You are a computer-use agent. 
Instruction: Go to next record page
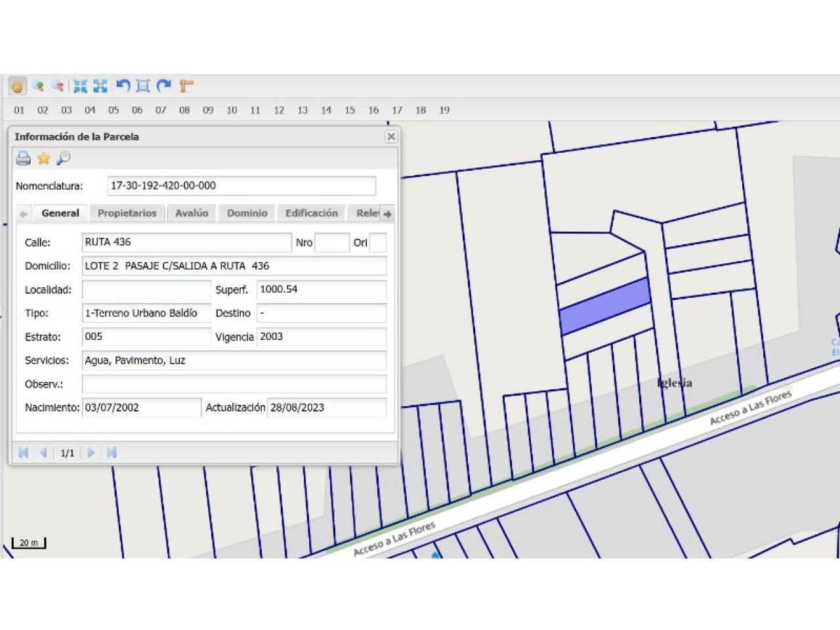91,453
